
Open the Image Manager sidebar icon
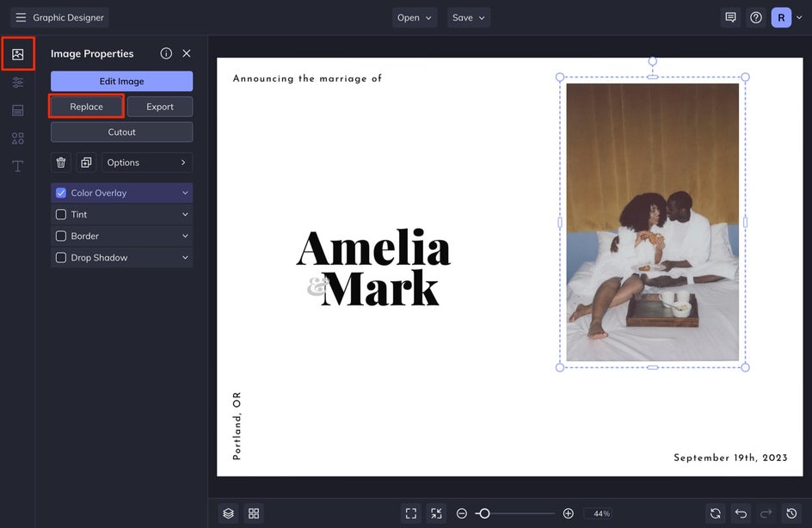[17, 54]
